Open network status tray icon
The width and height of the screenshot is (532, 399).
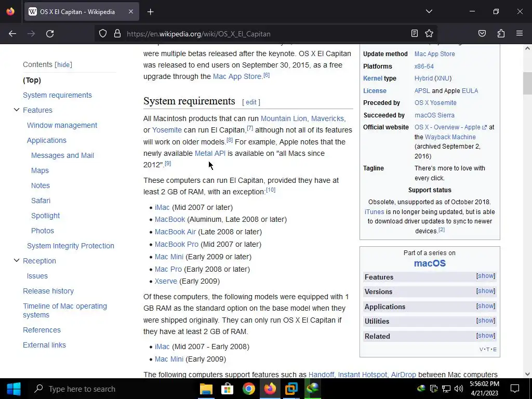446,389
